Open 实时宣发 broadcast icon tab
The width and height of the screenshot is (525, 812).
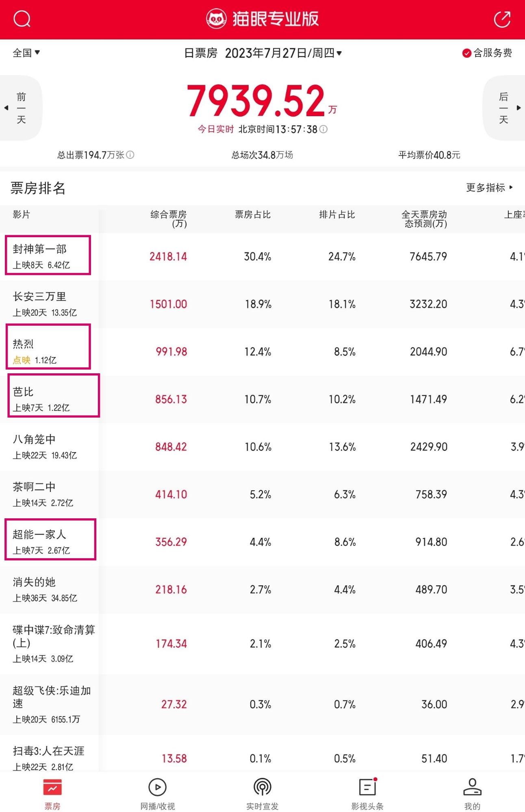262,793
